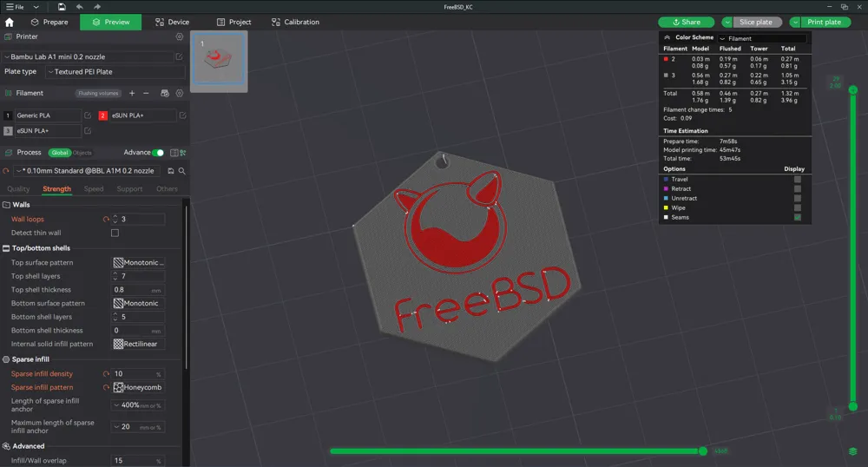Show Retract points in display options
Viewport: 868px width, 467px height.
797,188
